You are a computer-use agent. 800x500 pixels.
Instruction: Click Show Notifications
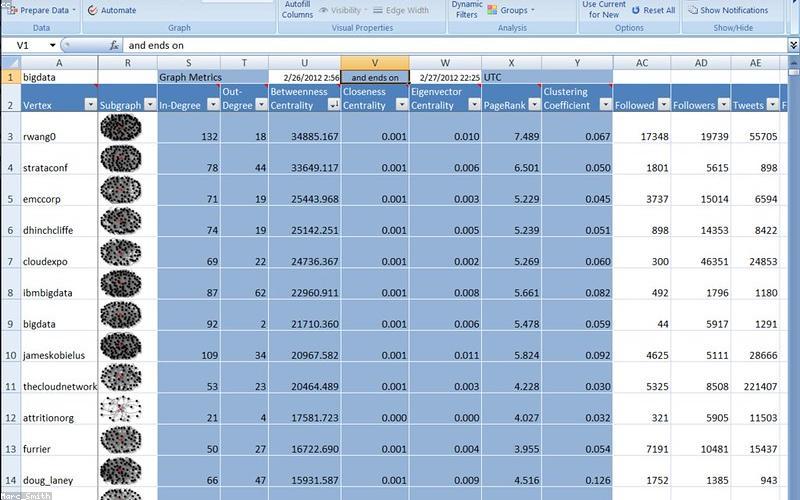coord(728,10)
